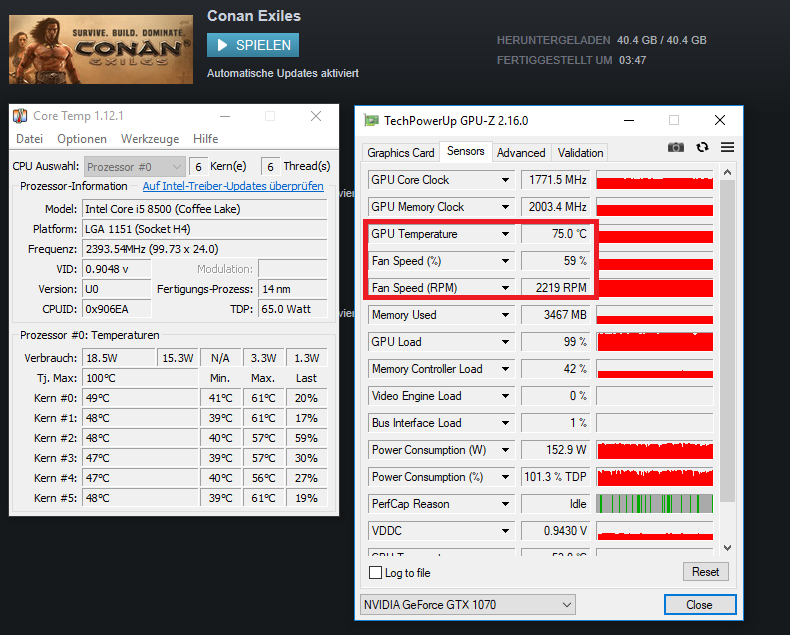Click the TDP value 65.0 Watt
Screen dimensions: 790x635
coord(293,309)
